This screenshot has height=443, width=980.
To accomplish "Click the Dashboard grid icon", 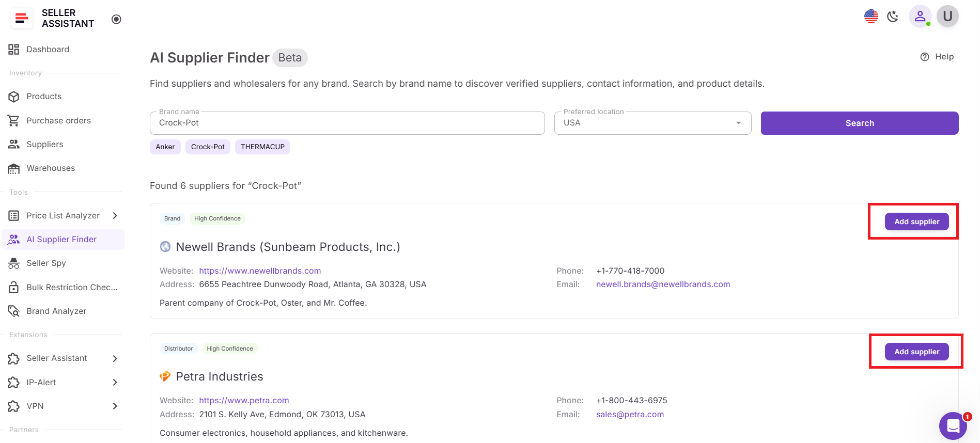I will pos(14,50).
